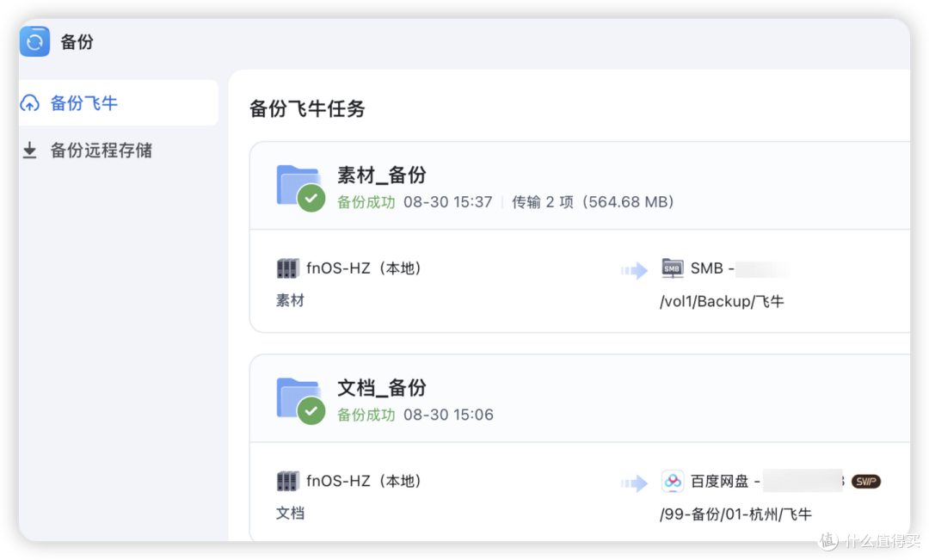Select the 备份飞牛 sidebar tab
Viewport: 929px width, 560px height.
coord(118,102)
